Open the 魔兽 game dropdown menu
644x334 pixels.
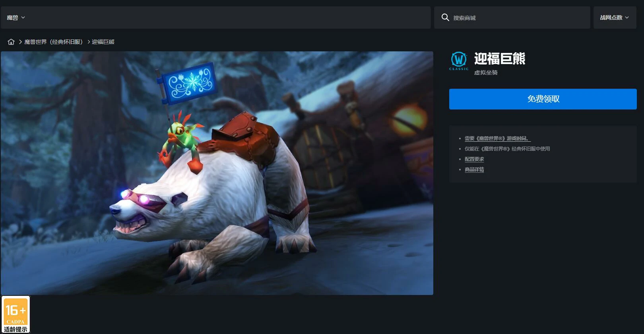point(16,18)
